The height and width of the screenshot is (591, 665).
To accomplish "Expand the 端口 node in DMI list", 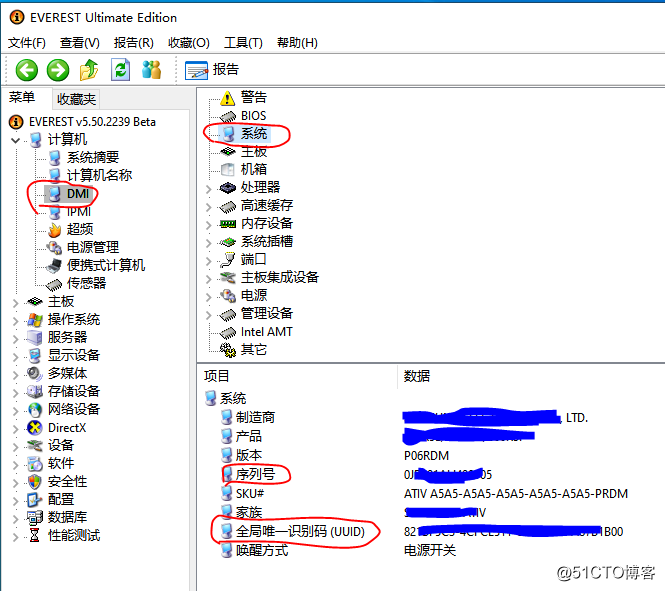I will pyautogui.click(x=209, y=261).
